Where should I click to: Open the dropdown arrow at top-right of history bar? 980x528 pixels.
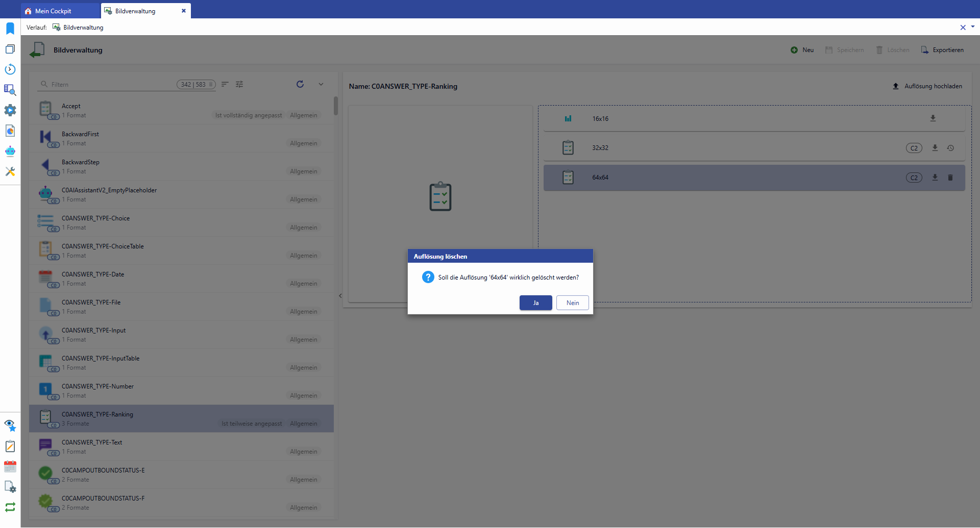coord(972,27)
